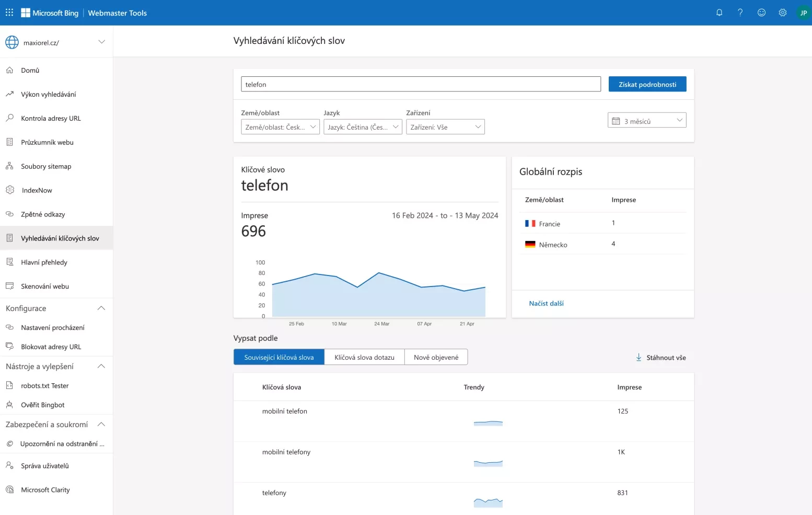This screenshot has height=515, width=812.
Task: Collapse the Zabezpečení a soukromí section
Action: [102, 424]
